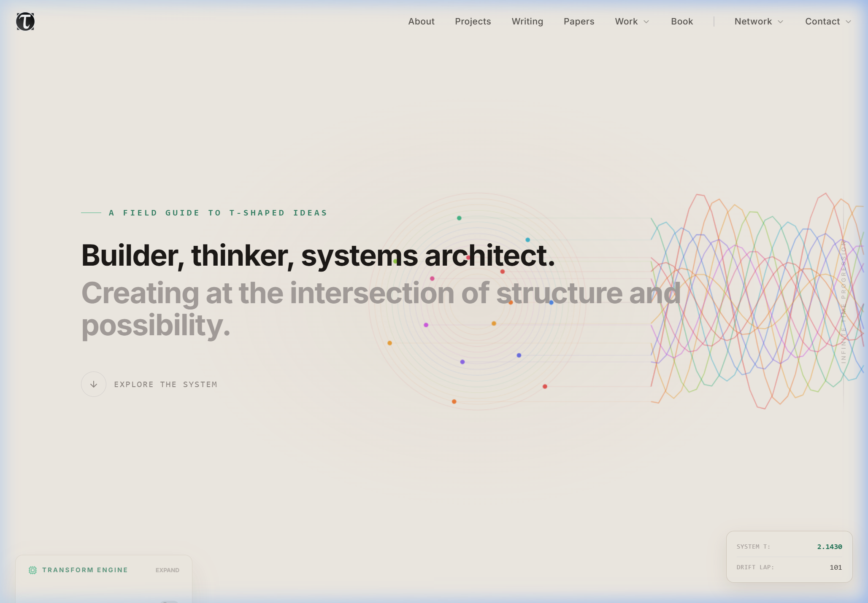Open the Network dropdown menu

point(758,22)
